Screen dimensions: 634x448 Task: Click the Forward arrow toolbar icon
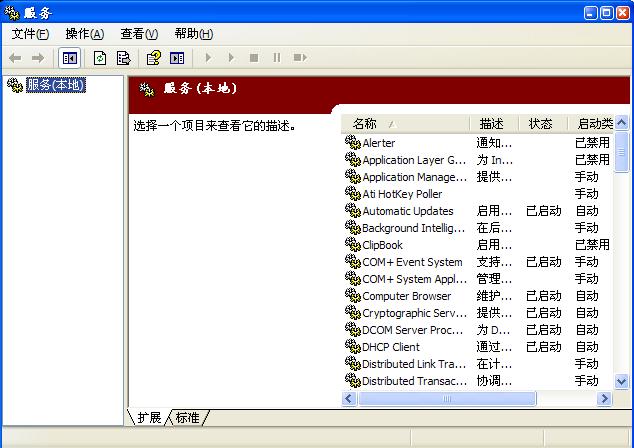pos(38,58)
